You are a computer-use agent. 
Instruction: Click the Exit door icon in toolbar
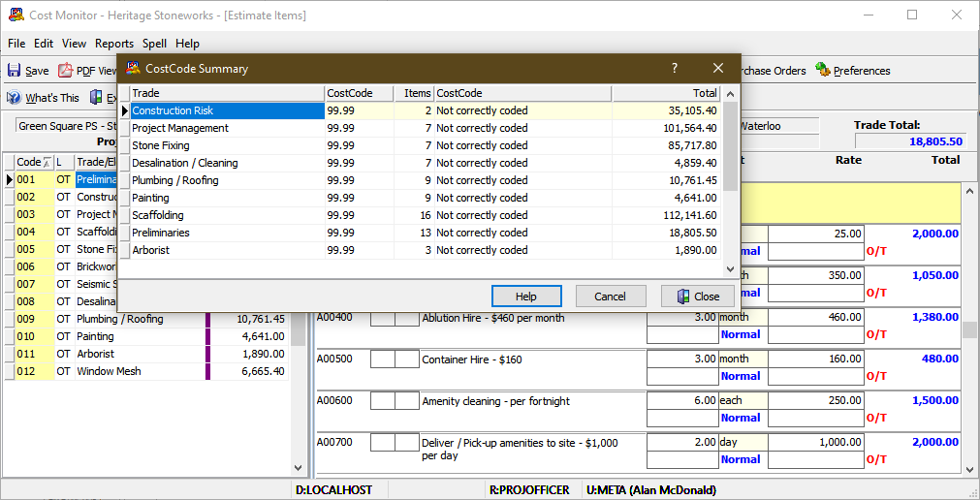[x=96, y=98]
